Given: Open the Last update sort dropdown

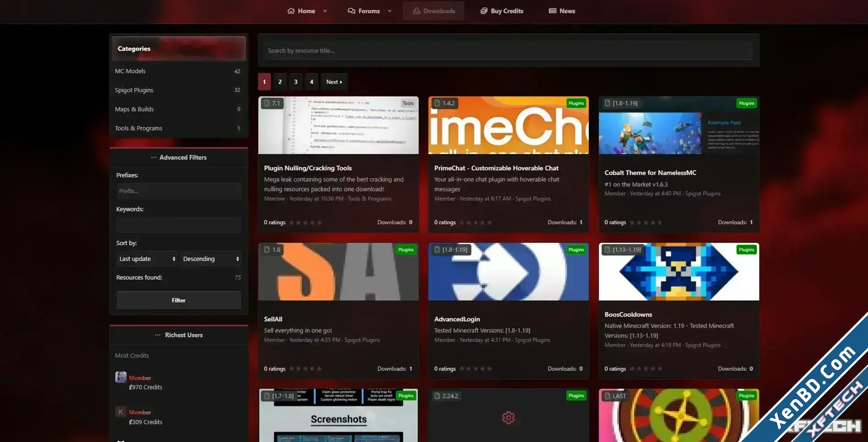Looking at the screenshot, I should [147, 259].
